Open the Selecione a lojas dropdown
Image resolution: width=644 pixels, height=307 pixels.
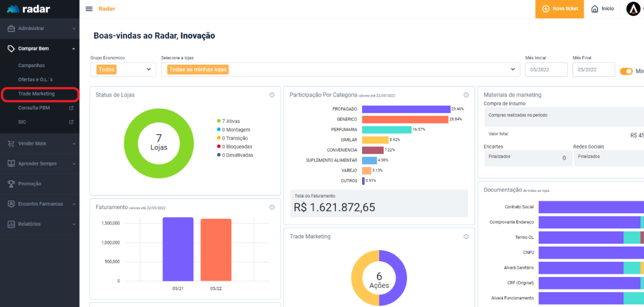[340, 70]
